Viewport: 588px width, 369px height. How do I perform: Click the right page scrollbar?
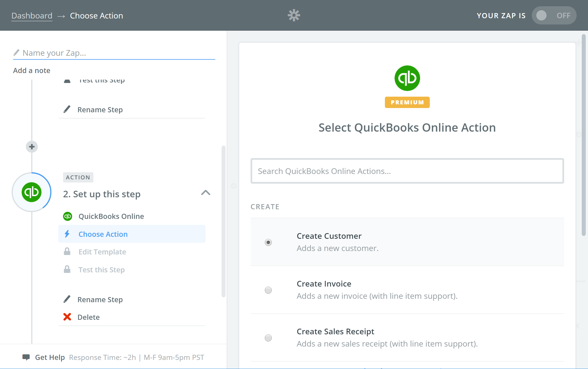click(x=583, y=135)
